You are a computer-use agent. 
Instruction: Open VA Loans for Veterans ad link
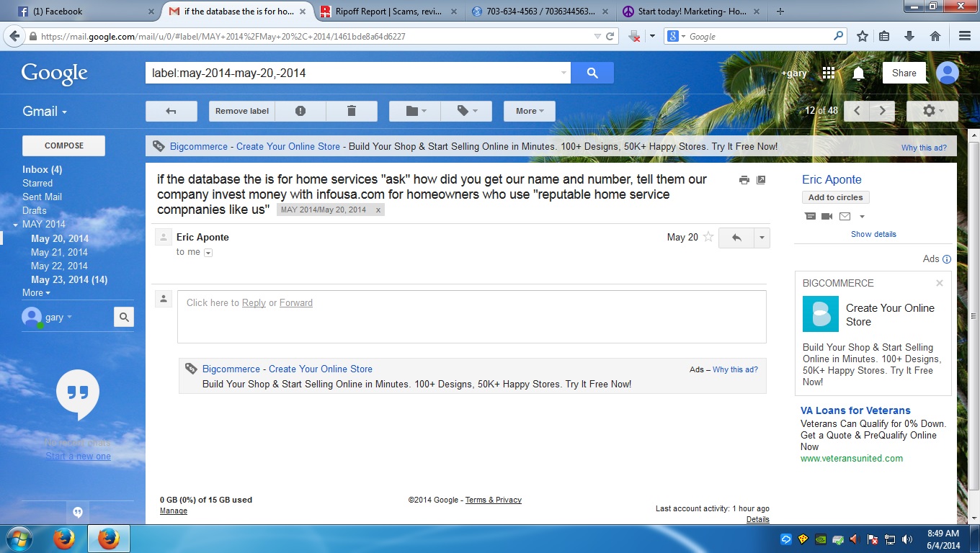pyautogui.click(x=855, y=410)
